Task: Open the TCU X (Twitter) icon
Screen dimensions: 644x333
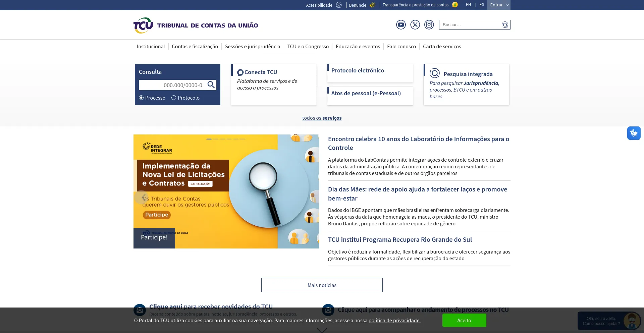Action: click(415, 24)
